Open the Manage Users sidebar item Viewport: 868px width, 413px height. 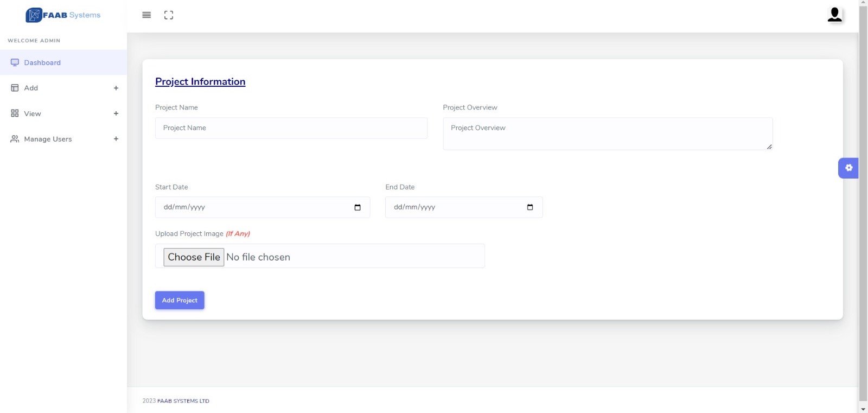tap(48, 139)
